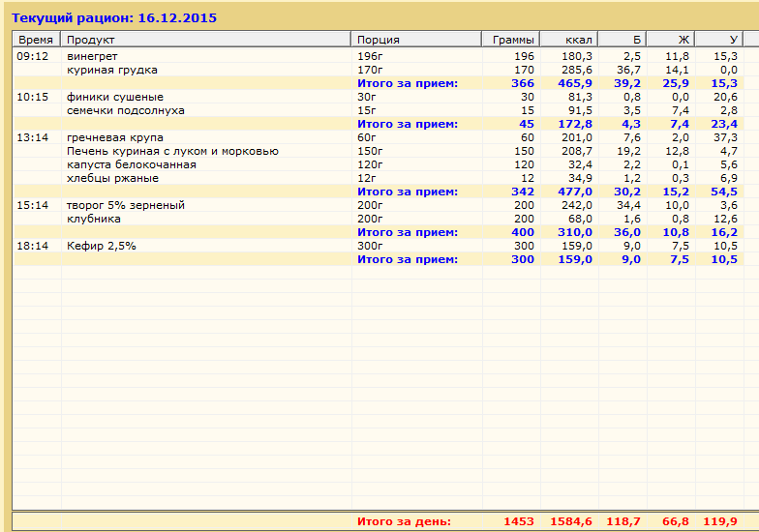Click the 172,8 meal total kcal
Viewport: 759px width, 532px height.
[575, 124]
